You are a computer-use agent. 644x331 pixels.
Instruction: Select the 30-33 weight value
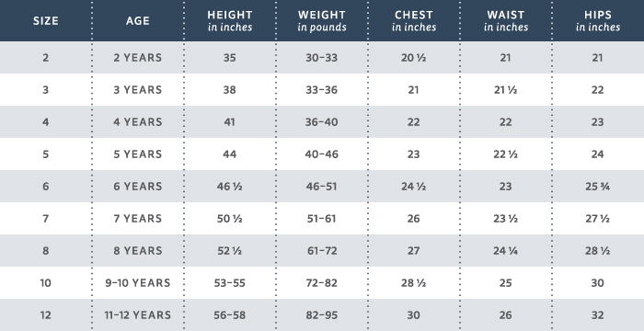coord(322,58)
